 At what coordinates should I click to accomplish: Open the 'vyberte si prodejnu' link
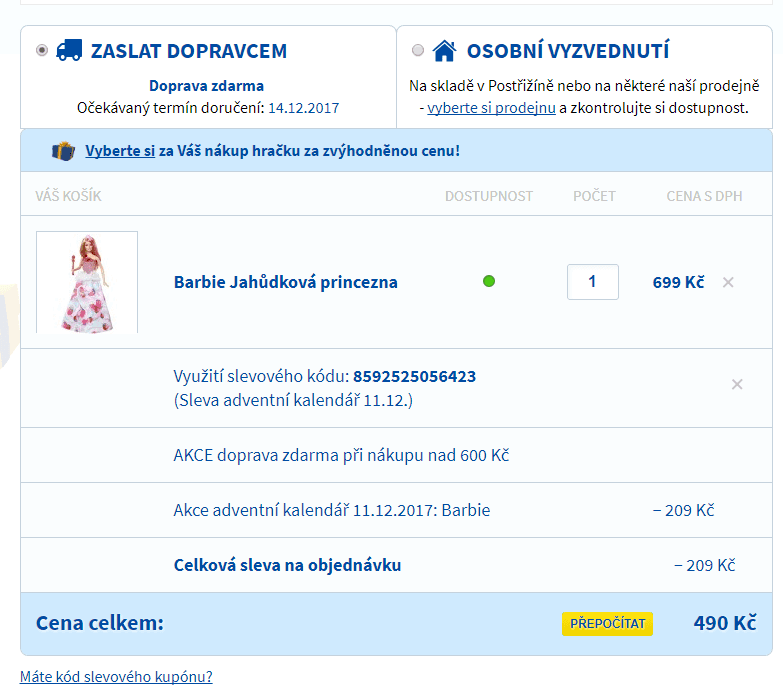491,108
